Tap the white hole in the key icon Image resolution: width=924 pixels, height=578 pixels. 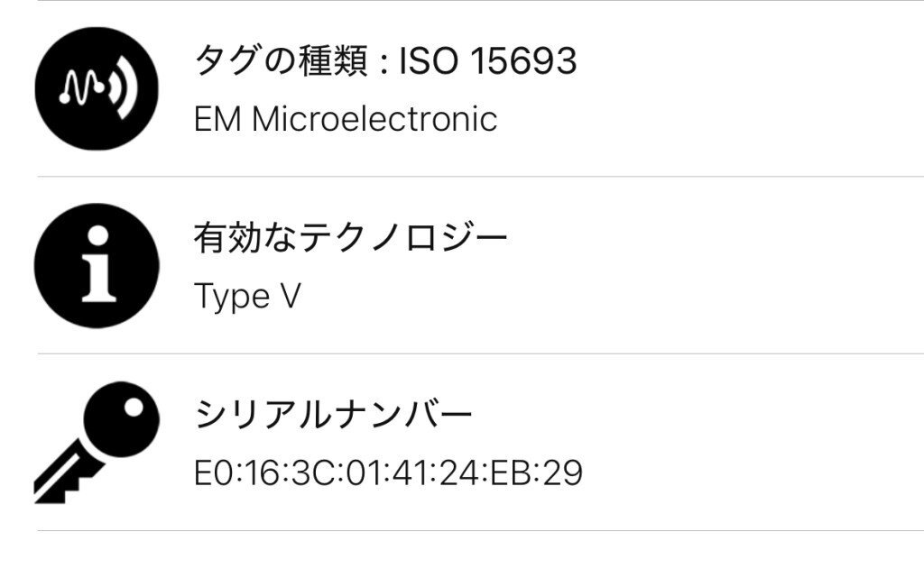(134, 408)
